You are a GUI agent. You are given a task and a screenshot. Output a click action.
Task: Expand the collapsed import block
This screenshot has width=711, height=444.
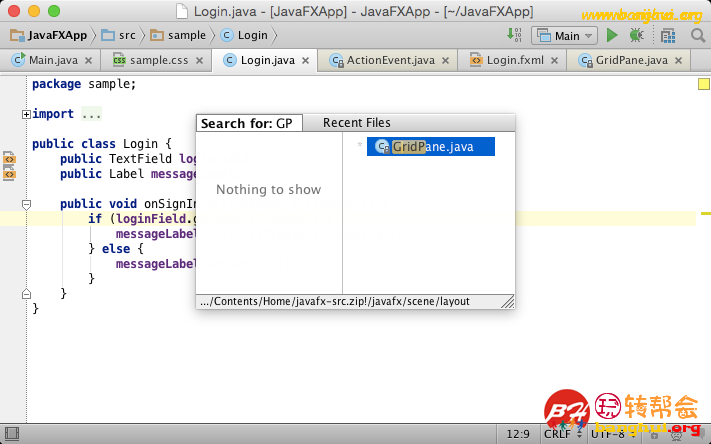tap(26, 114)
